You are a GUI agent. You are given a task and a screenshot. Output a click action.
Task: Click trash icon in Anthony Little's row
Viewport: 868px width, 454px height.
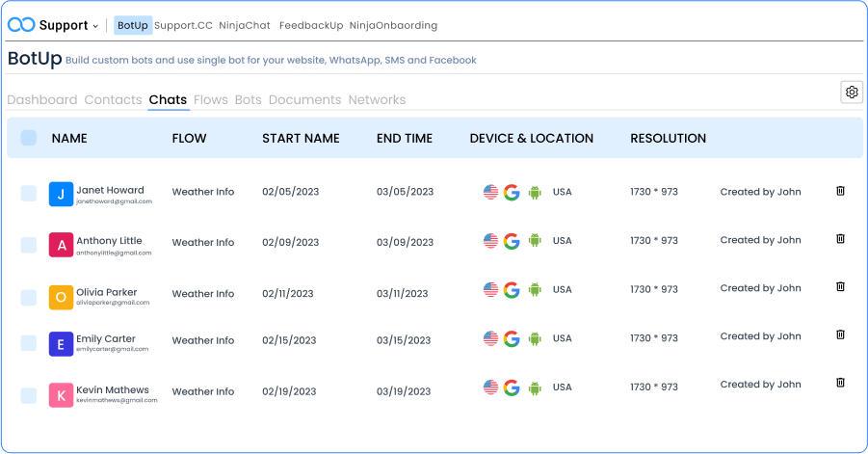(x=840, y=239)
